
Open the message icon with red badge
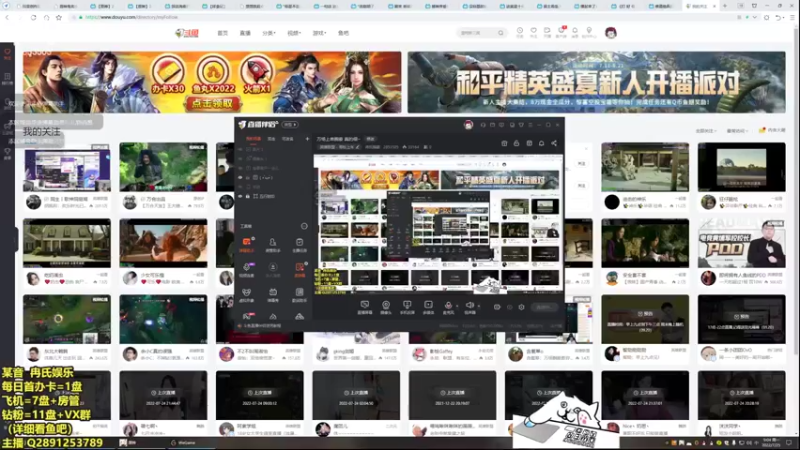tap(561, 32)
